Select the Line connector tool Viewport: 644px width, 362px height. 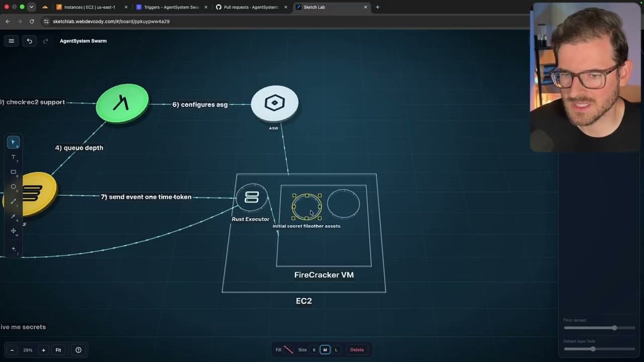click(x=14, y=202)
